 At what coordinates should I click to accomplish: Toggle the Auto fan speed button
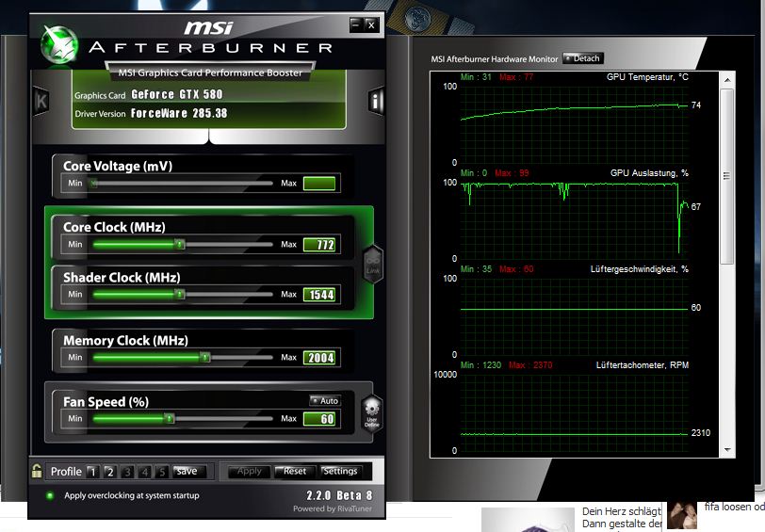pyautogui.click(x=325, y=401)
